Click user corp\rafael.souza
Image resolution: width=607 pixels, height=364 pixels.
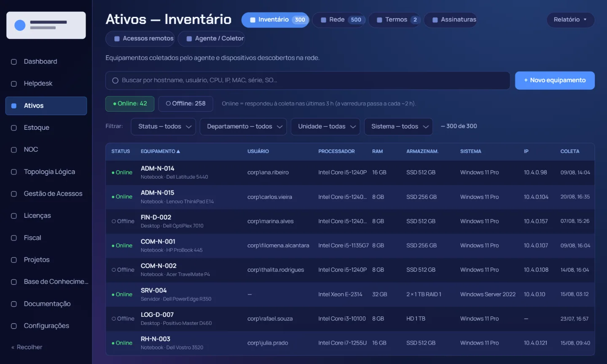tap(270, 319)
